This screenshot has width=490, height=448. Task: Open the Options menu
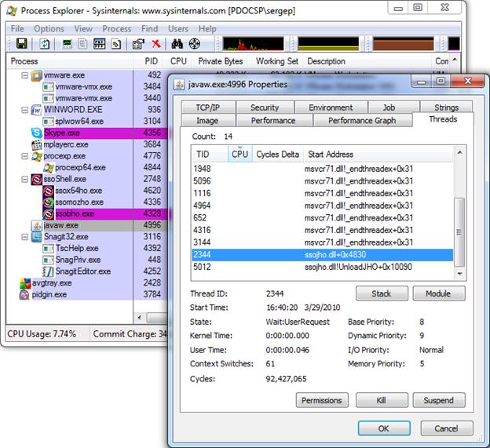(x=49, y=29)
